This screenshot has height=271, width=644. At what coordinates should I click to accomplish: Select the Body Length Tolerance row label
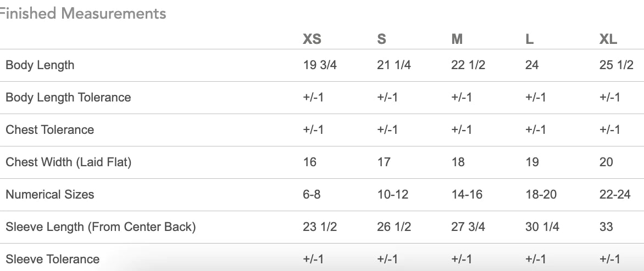pos(68,98)
